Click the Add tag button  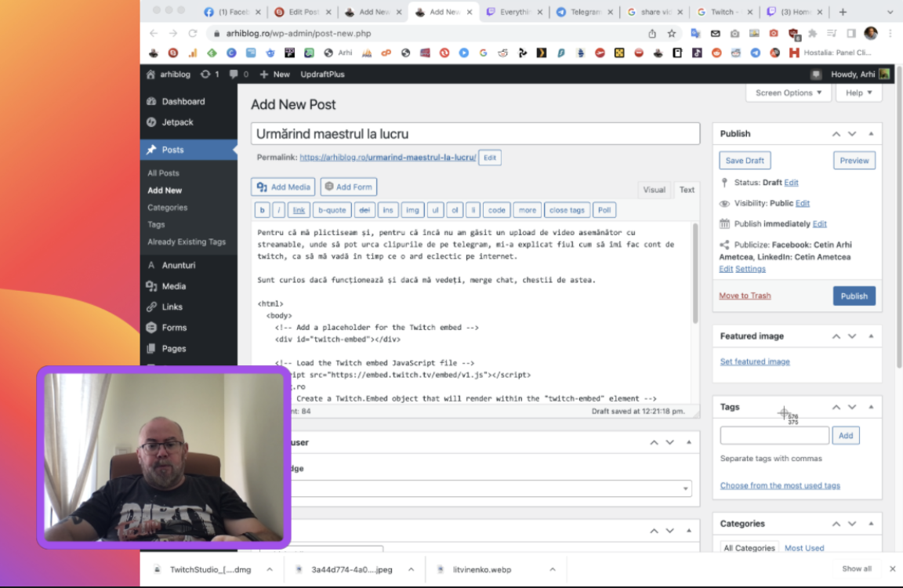(x=845, y=435)
